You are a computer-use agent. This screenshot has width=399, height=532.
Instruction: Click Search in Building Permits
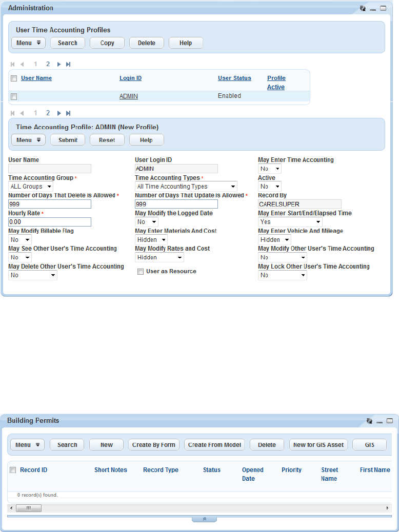67,444
